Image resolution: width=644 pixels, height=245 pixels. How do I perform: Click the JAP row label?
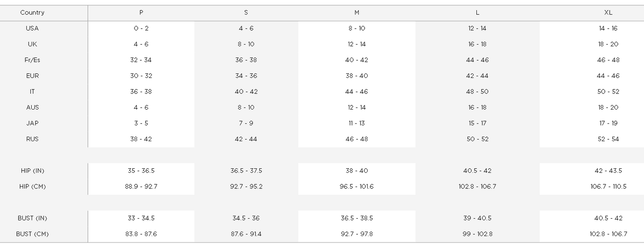[32, 123]
